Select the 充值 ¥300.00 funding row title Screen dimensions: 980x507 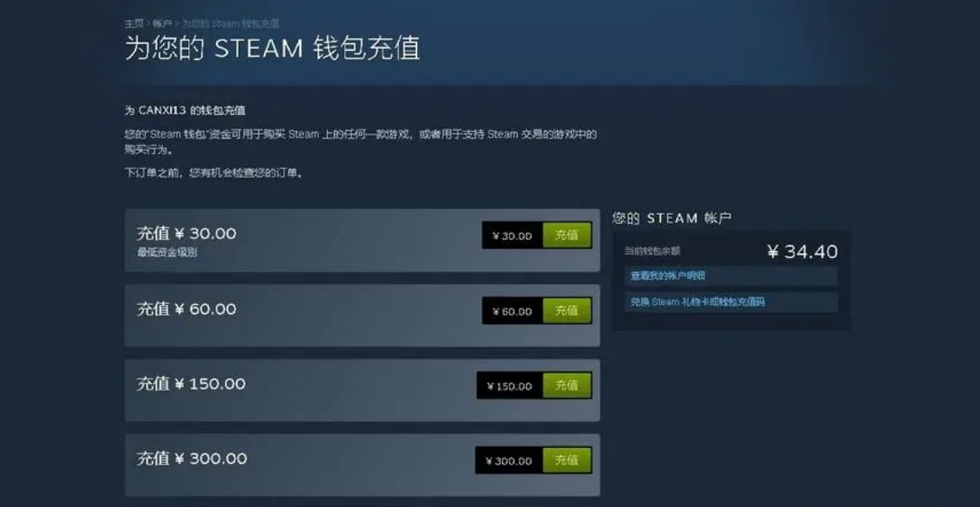[x=192, y=458]
